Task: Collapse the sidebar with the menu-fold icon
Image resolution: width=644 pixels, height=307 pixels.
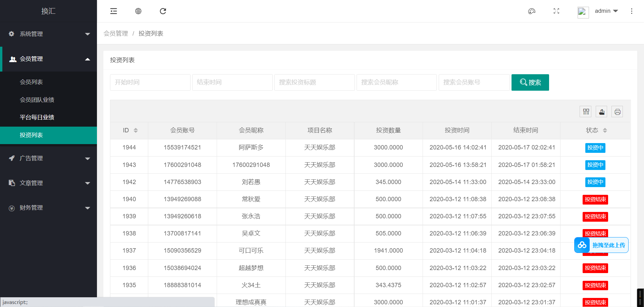Action: 114,11
